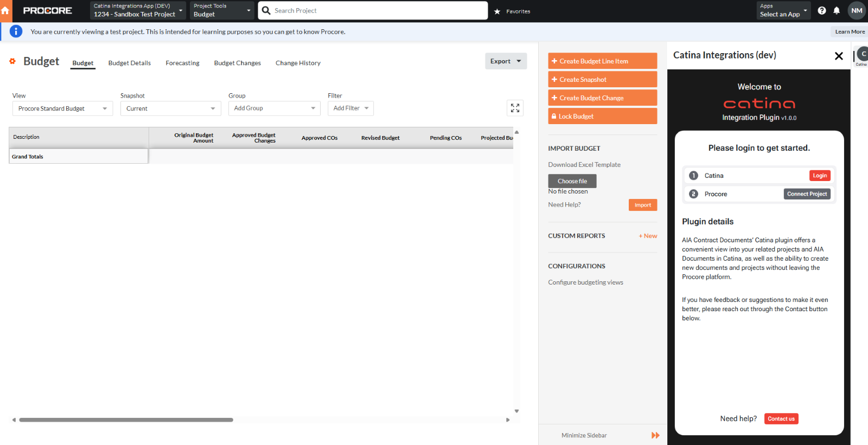The width and height of the screenshot is (868, 445).
Task: Open the Select an App dropdown
Action: [783, 10]
